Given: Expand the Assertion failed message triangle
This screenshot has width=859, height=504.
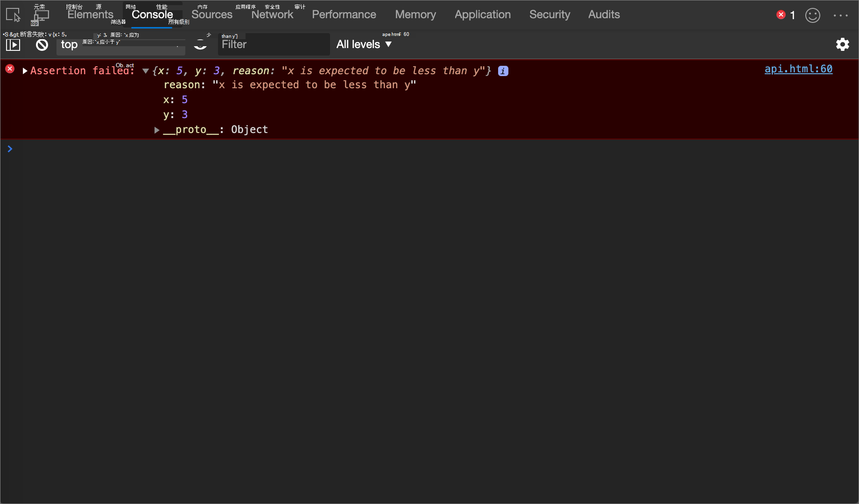Looking at the screenshot, I should (x=25, y=70).
